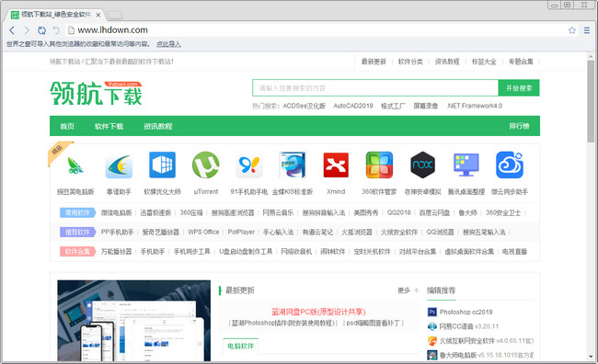Click the 常用软件 blue tag
598x364 pixels.
tap(77, 212)
